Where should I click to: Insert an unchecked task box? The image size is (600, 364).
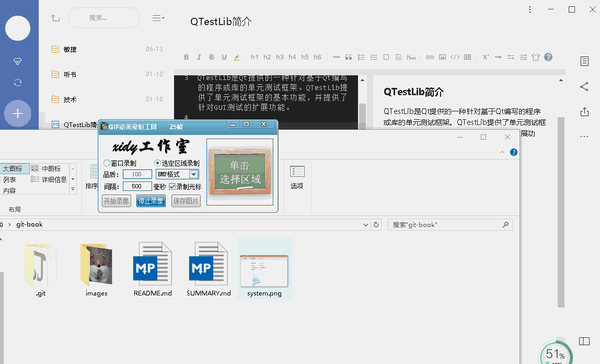tap(386, 57)
